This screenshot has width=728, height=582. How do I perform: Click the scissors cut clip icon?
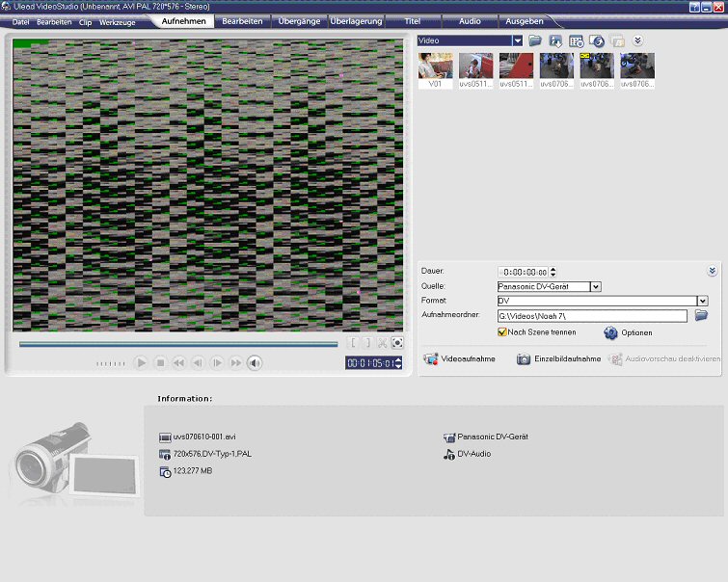tap(382, 342)
